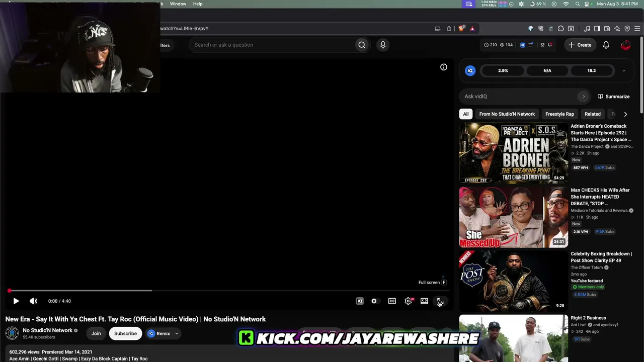The height and width of the screenshot is (362, 644).
Task: Select the Related chip
Action: coord(593,114)
